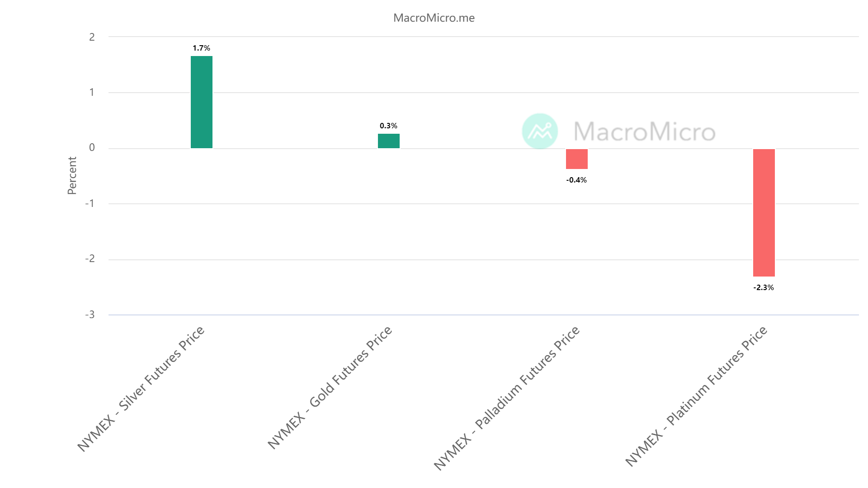Viewport: 868px width, 488px height.
Task: Select the red Palladium Futures bar
Action: (577, 159)
